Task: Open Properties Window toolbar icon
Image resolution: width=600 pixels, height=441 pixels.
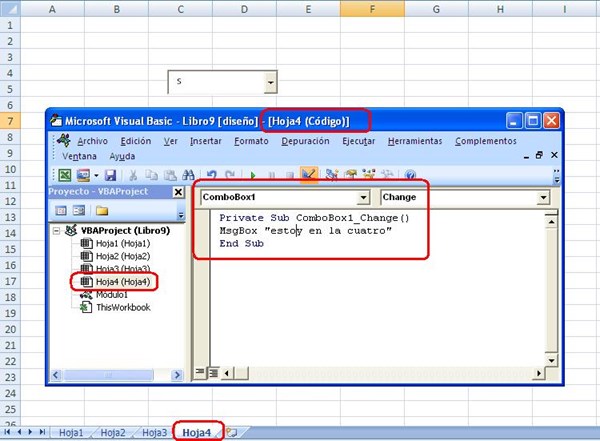Action: pos(350,175)
